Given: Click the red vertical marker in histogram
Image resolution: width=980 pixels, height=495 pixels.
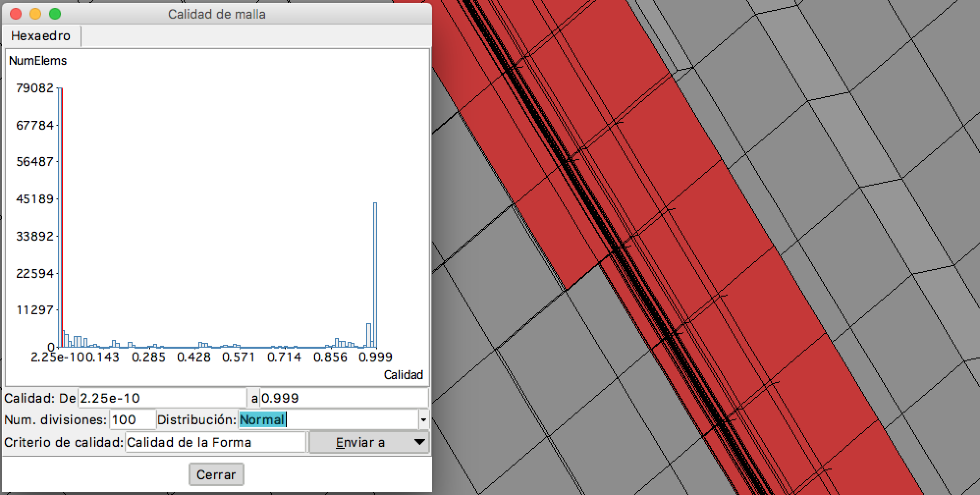Looking at the screenshot, I should [x=62, y=216].
